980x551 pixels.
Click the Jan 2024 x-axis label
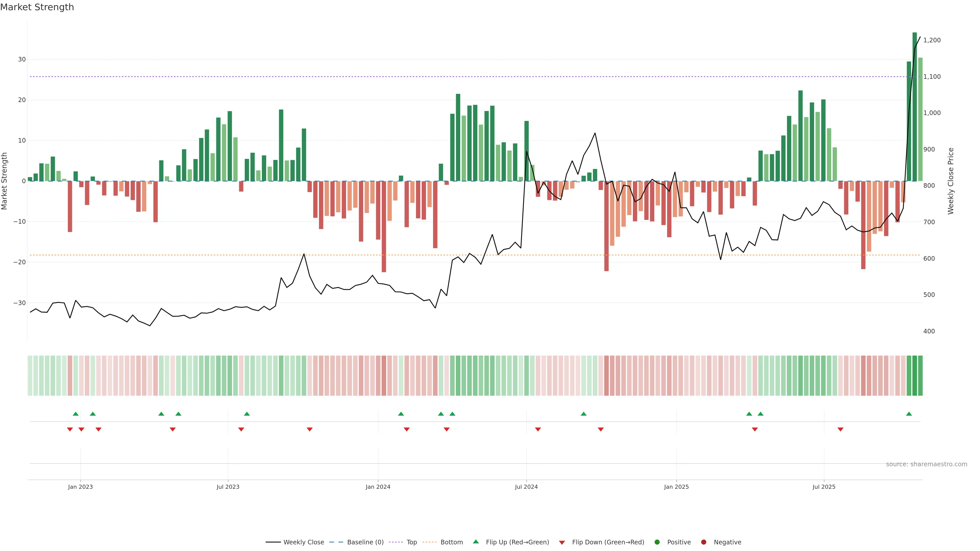click(378, 487)
